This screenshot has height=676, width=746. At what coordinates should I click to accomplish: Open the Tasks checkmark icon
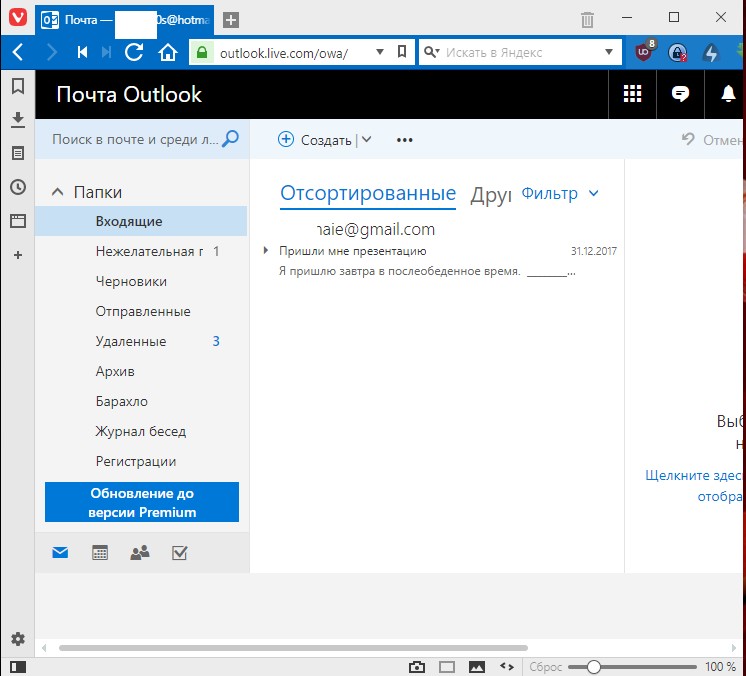179,552
